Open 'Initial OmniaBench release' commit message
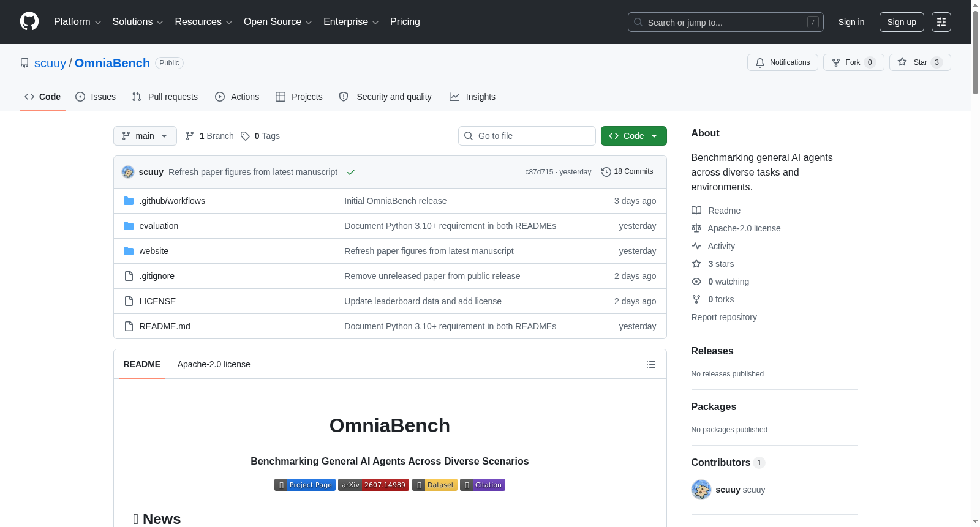Screen dimensions: 980x527 point(396,201)
